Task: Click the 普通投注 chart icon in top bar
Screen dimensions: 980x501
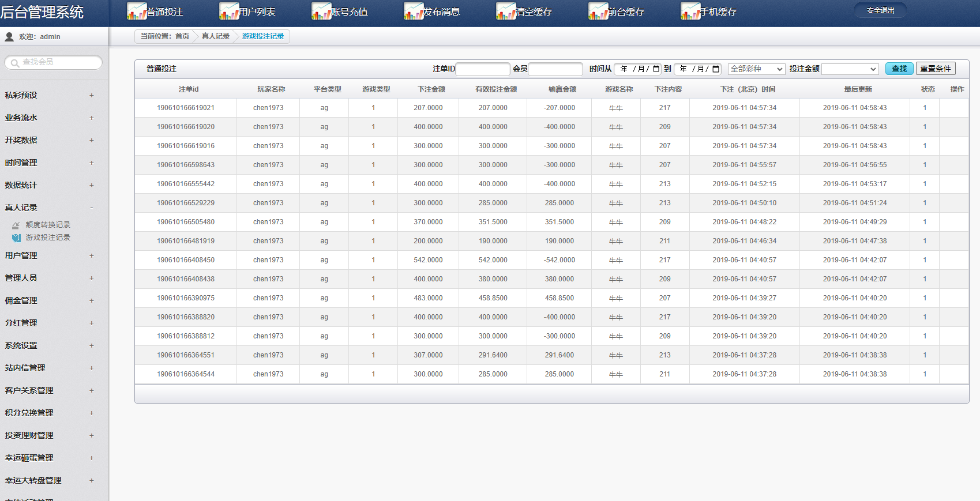Action: click(x=137, y=11)
